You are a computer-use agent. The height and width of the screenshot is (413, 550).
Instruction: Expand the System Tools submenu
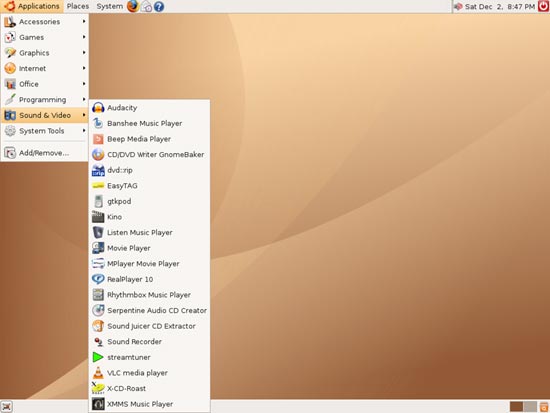[45, 131]
